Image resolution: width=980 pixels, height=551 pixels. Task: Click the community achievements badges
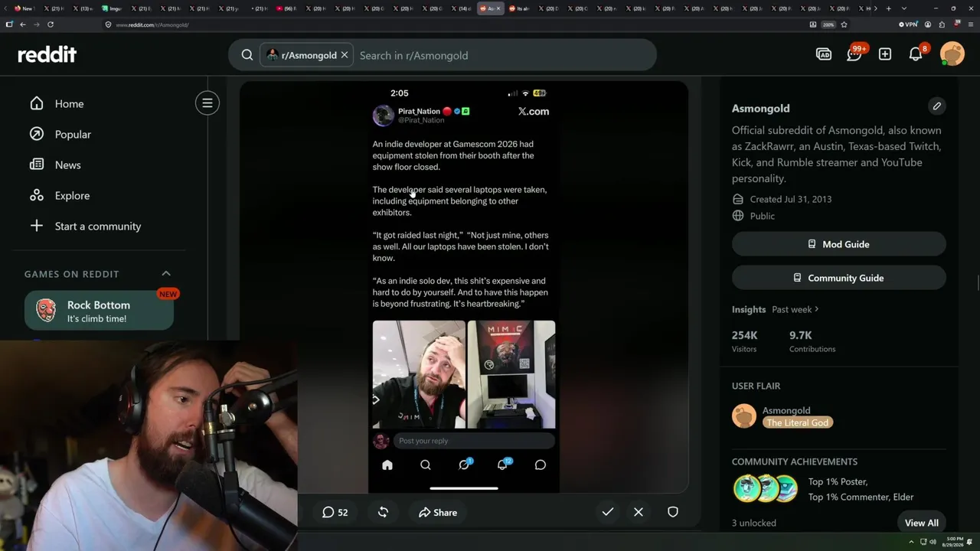[x=766, y=489]
